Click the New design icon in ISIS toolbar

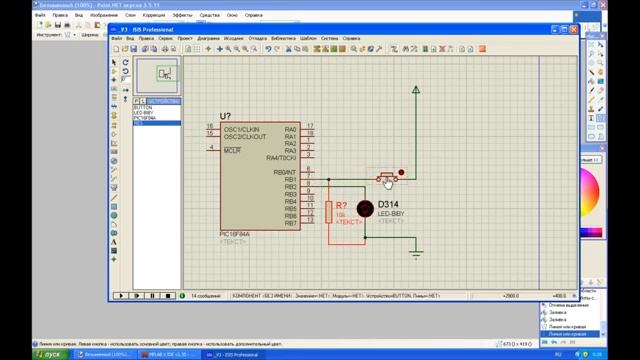(116, 49)
